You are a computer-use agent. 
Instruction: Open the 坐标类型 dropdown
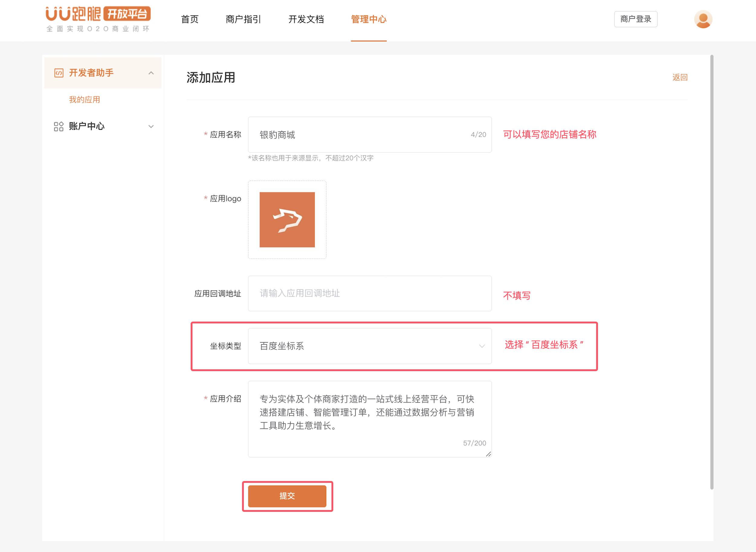click(x=370, y=346)
